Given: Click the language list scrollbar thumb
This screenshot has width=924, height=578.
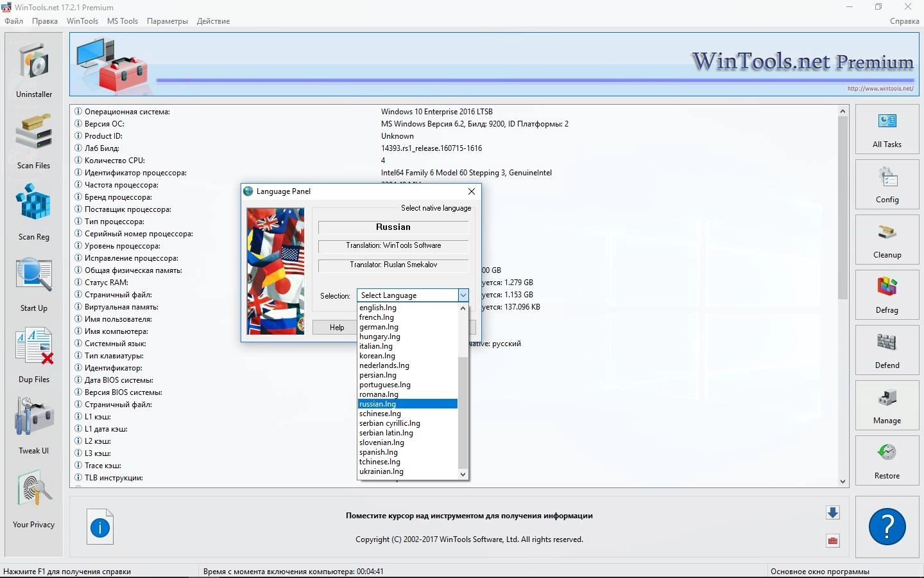Looking at the screenshot, I should [463, 412].
